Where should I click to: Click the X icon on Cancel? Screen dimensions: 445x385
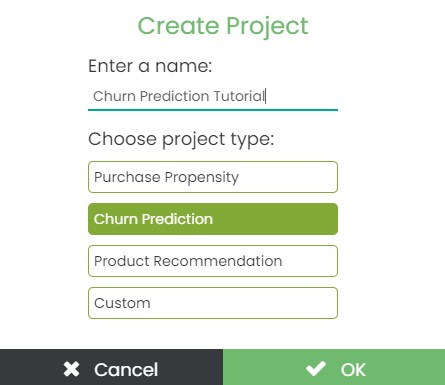[x=71, y=369]
